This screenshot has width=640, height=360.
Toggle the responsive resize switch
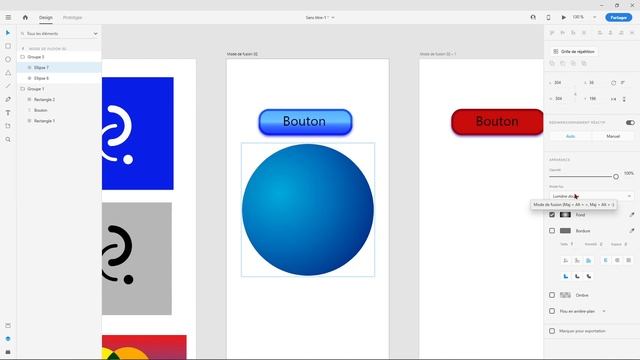point(630,122)
